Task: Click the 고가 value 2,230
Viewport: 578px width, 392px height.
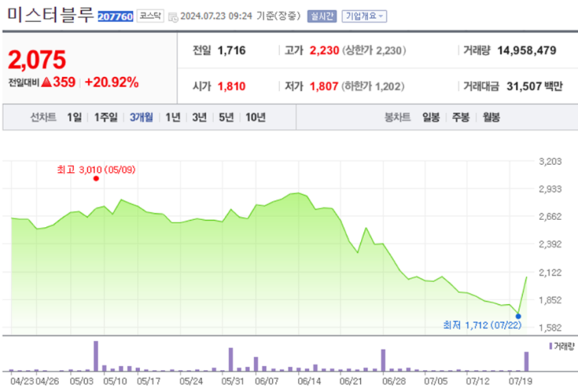Action: pos(324,51)
